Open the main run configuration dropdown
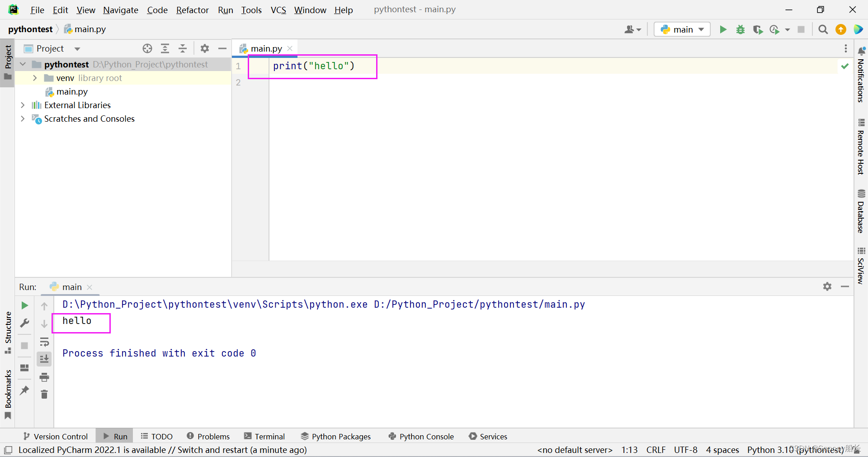This screenshot has width=868, height=457. [x=682, y=29]
